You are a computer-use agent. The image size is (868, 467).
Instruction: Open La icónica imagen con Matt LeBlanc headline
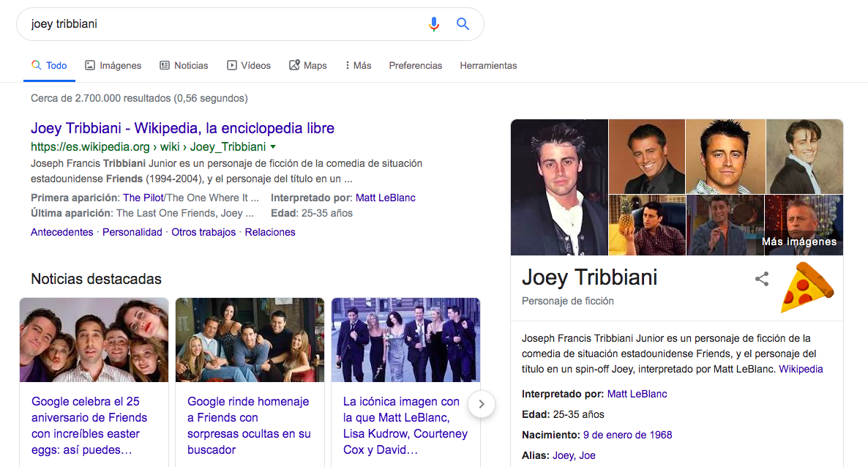[405, 425]
